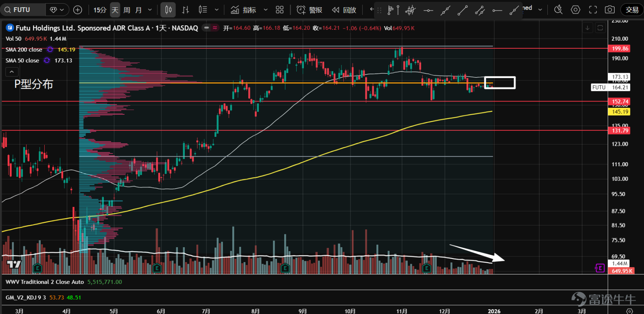Select the candlestick pattern tool in floating toolbar
The image size is (644, 314).
click(410, 10)
